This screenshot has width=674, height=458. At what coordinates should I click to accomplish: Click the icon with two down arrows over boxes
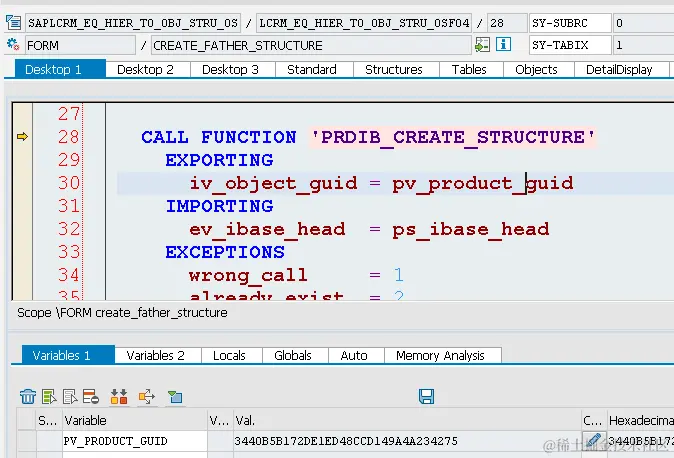119,396
